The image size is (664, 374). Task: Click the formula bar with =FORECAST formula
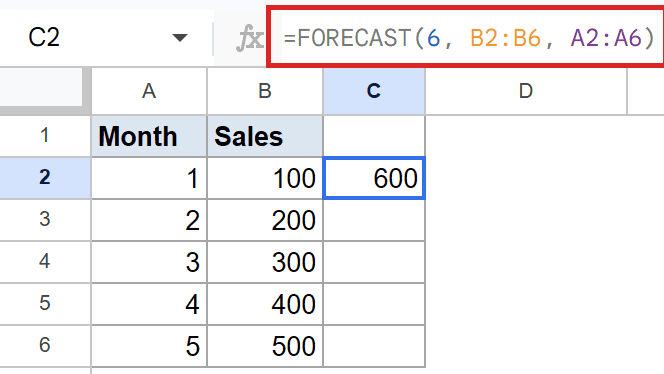pyautogui.click(x=469, y=38)
